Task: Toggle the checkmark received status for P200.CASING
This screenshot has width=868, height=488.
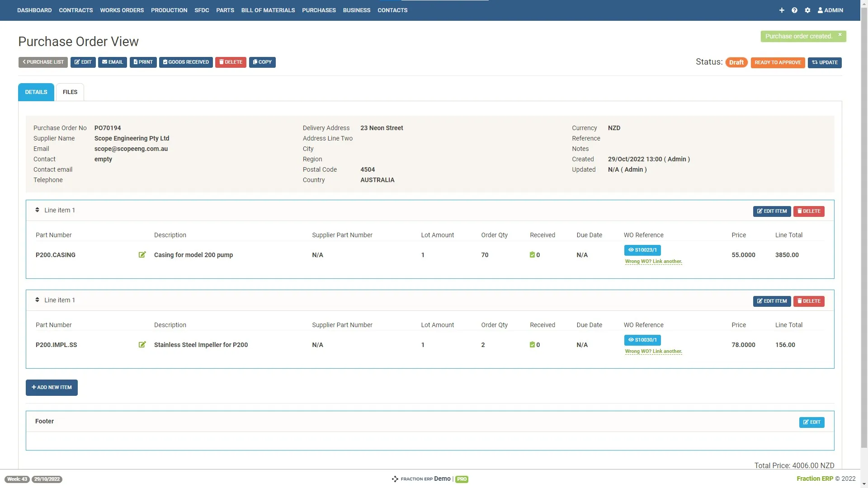Action: tap(533, 254)
